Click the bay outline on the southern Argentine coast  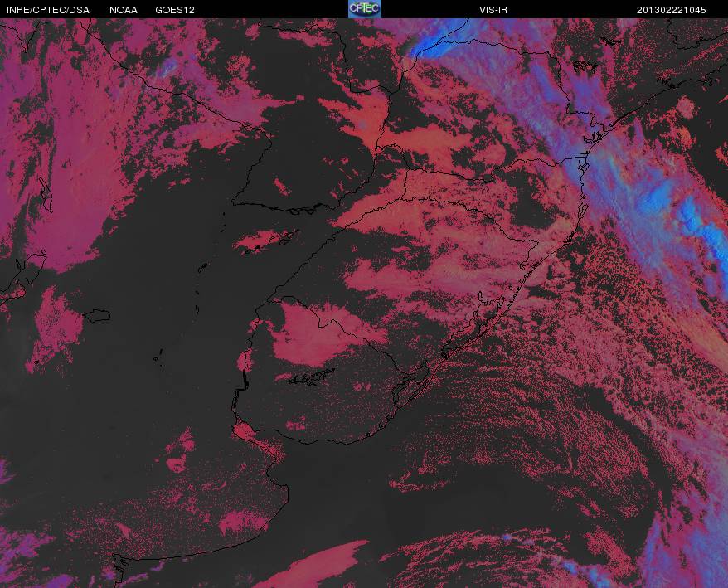121,566
